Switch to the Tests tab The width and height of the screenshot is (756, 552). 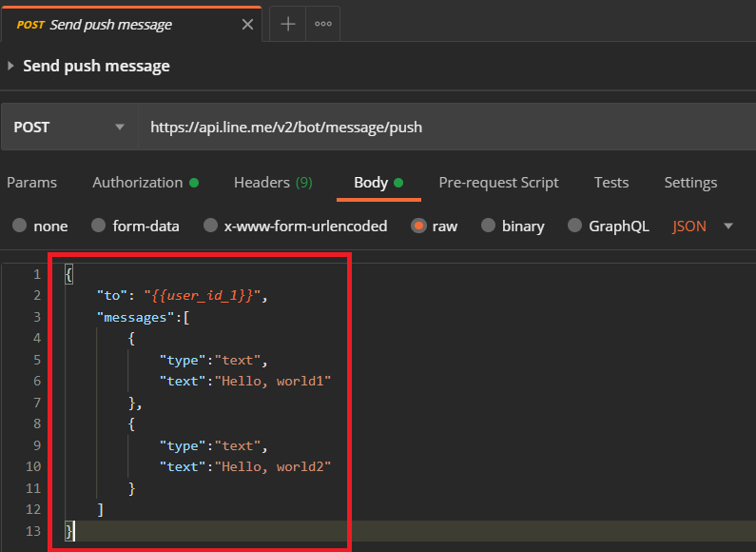[x=611, y=183]
